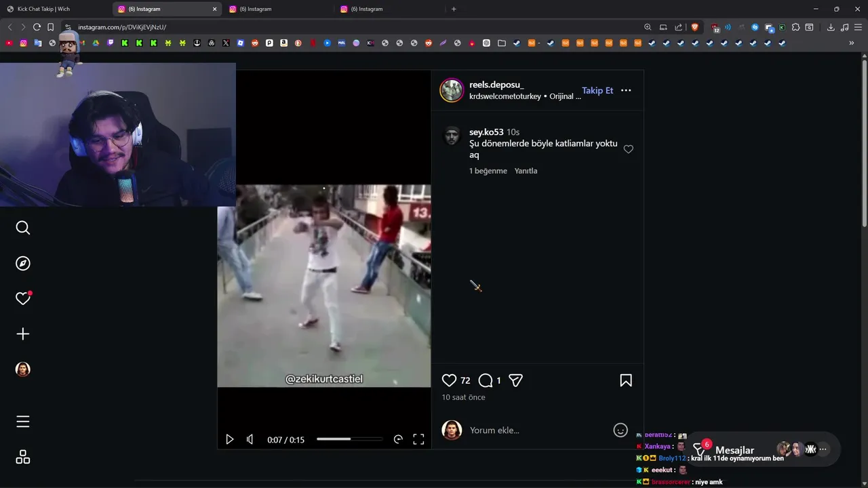Open reels.deposu_ profile picture
The image size is (868, 488).
coord(452,90)
